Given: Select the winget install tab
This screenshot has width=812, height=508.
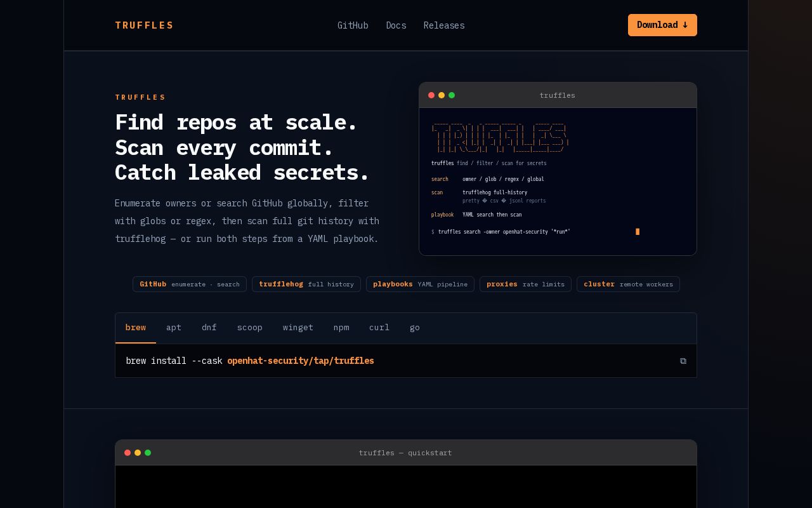Looking at the screenshot, I should coord(298,328).
